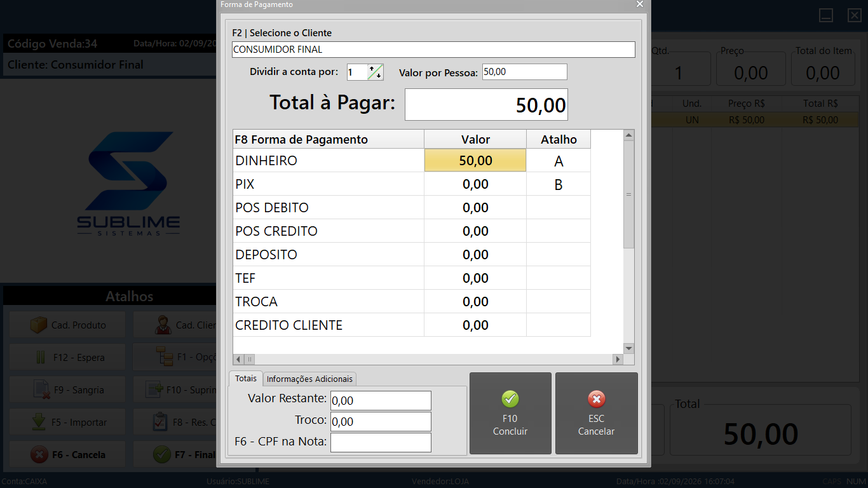Click the pause icon on F12 - Espera

(x=41, y=358)
